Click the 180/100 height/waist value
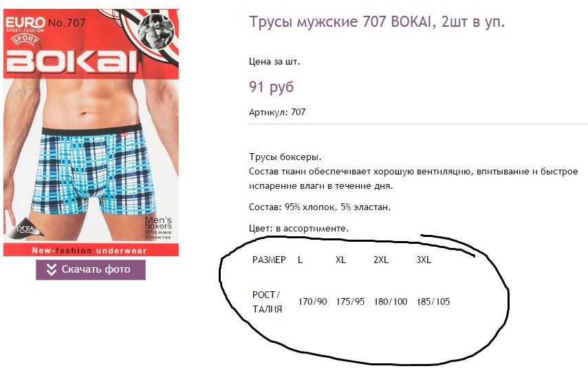 click(x=391, y=302)
